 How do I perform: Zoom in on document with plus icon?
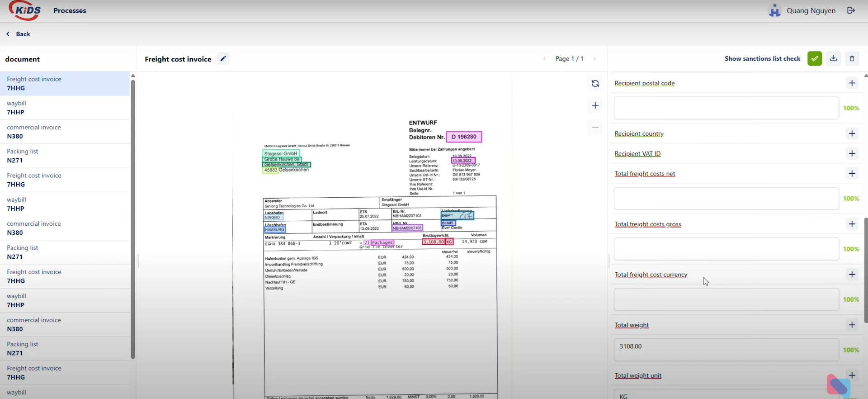point(595,105)
